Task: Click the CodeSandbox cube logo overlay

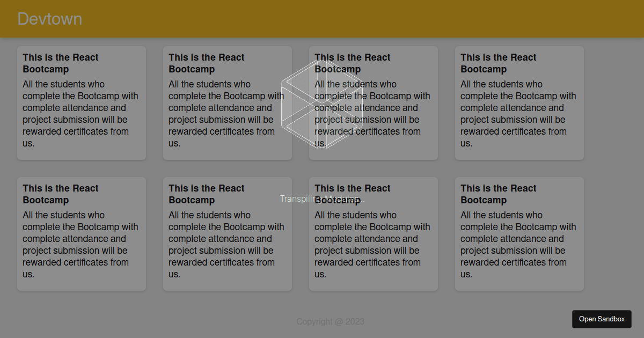Action: coord(321,107)
